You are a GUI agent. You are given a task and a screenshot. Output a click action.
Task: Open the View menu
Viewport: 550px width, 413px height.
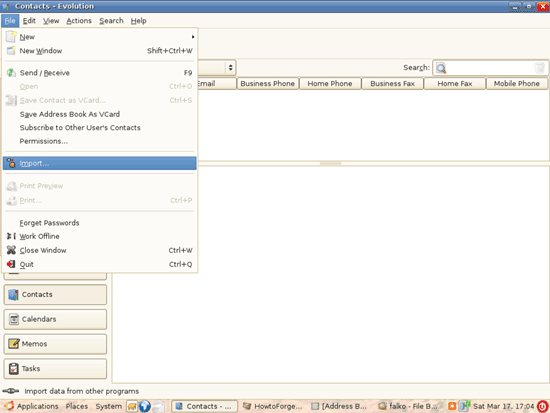pyautogui.click(x=51, y=21)
